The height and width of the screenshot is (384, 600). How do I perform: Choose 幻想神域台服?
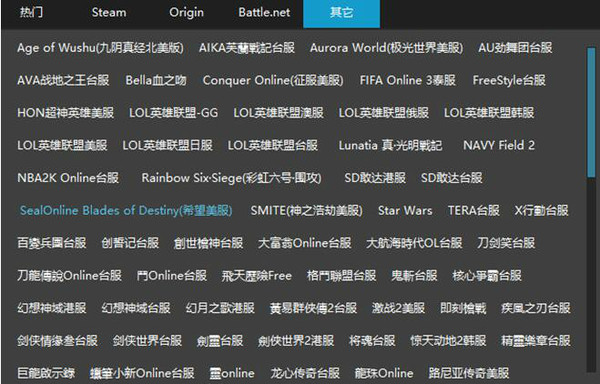[136, 308]
